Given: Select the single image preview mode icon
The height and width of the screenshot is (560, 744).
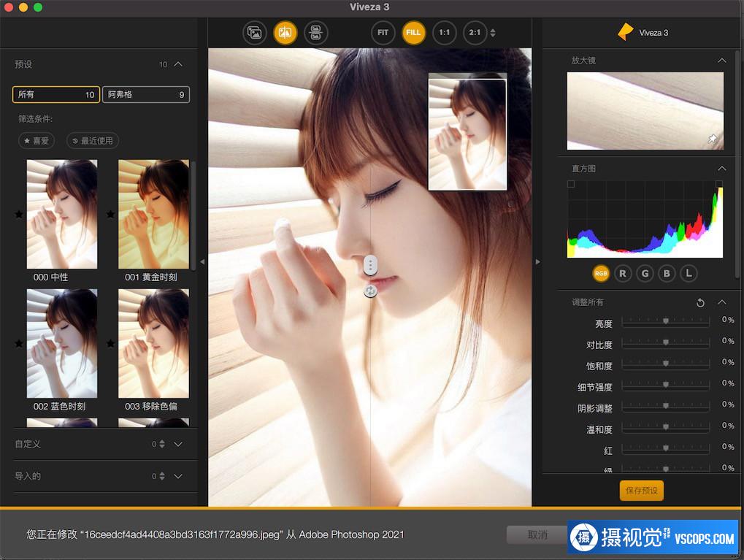Looking at the screenshot, I should (x=255, y=33).
